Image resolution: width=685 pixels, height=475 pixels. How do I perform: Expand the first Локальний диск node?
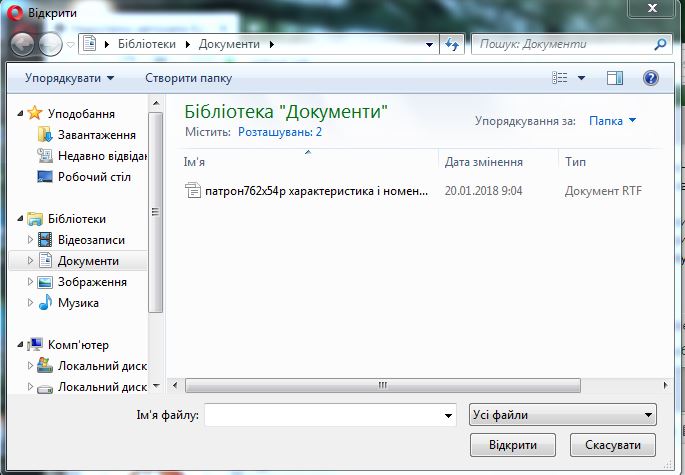point(30,365)
